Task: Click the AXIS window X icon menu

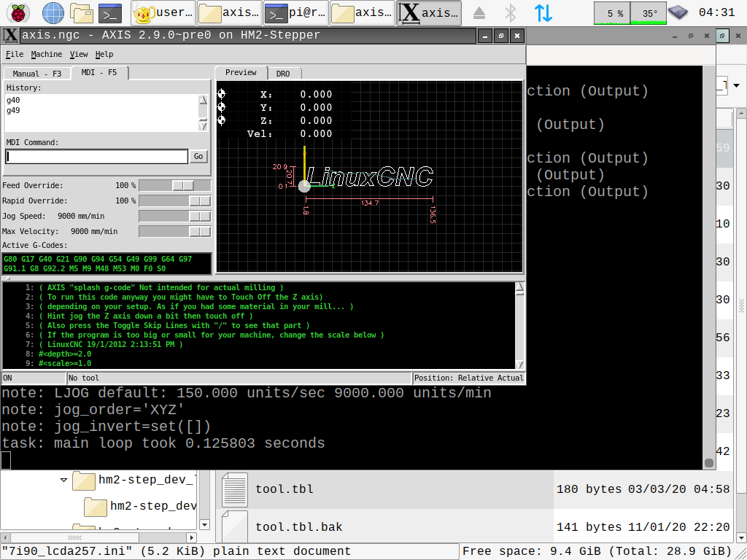Action: 10,35
